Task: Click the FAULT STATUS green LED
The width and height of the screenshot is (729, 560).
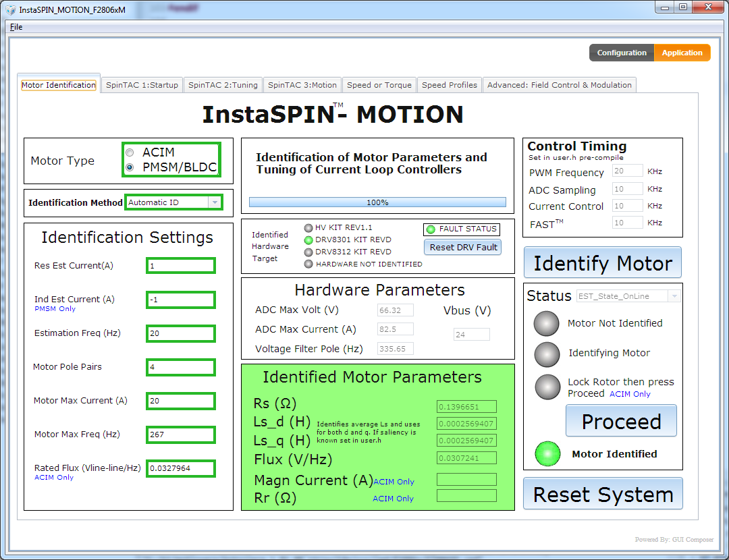Action: pos(431,229)
